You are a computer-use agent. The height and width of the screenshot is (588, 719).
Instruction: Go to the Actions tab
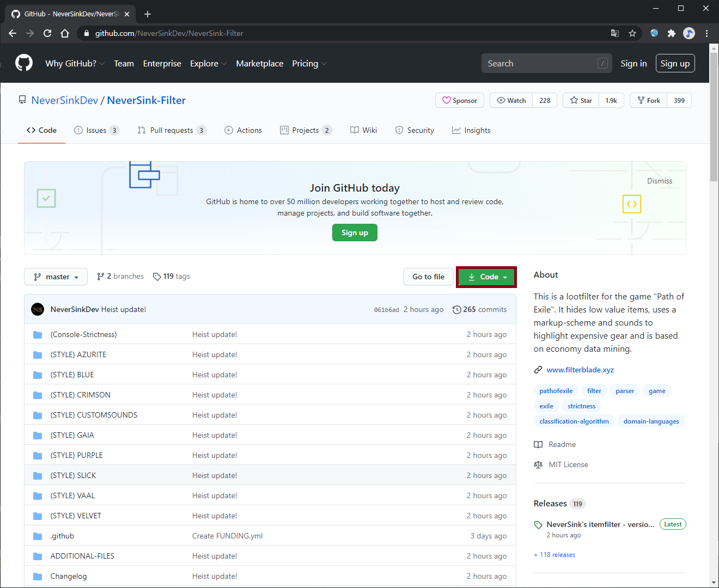click(x=243, y=130)
